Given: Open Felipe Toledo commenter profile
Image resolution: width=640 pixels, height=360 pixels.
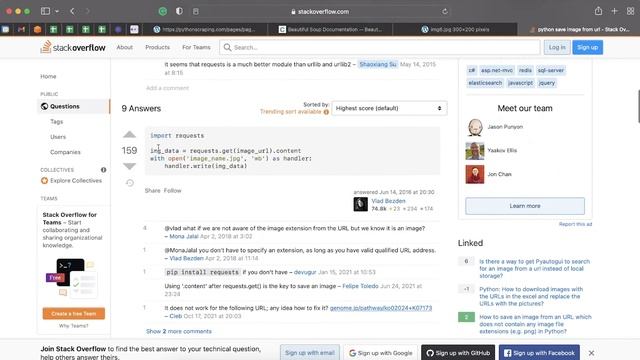Looking at the screenshot, I should coord(360,286).
